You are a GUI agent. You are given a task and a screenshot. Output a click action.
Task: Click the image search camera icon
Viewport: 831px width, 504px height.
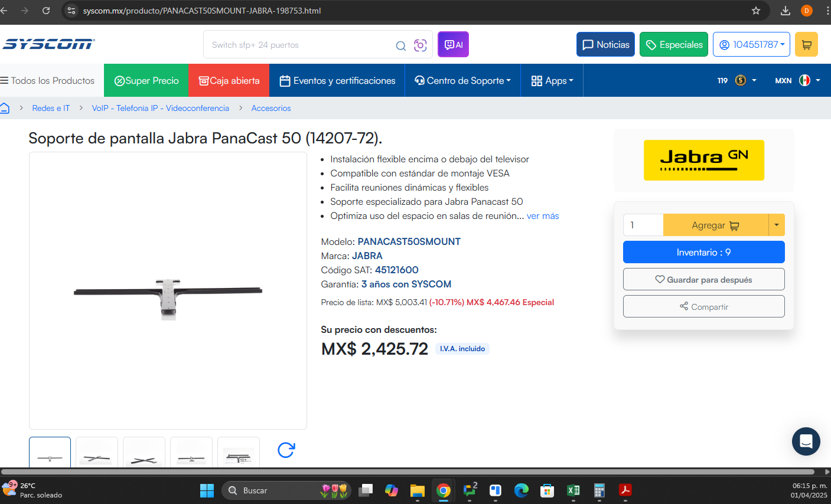click(420, 45)
